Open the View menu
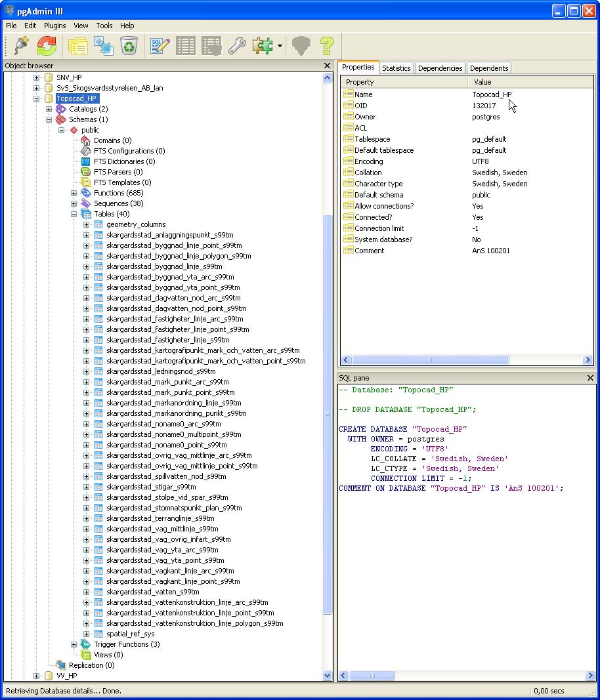This screenshot has height=700, width=600. click(x=81, y=26)
